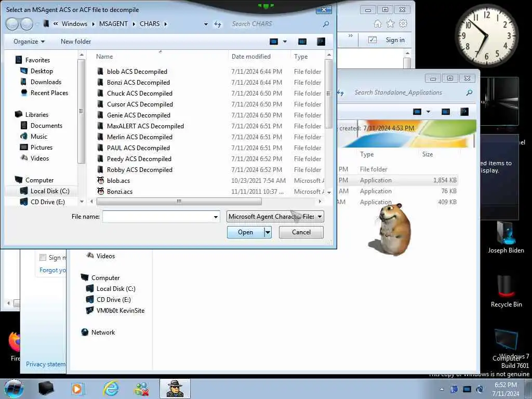Open Microsoft Agent Character Files filter dropdown
The width and height of the screenshot is (532, 399).
(275, 217)
